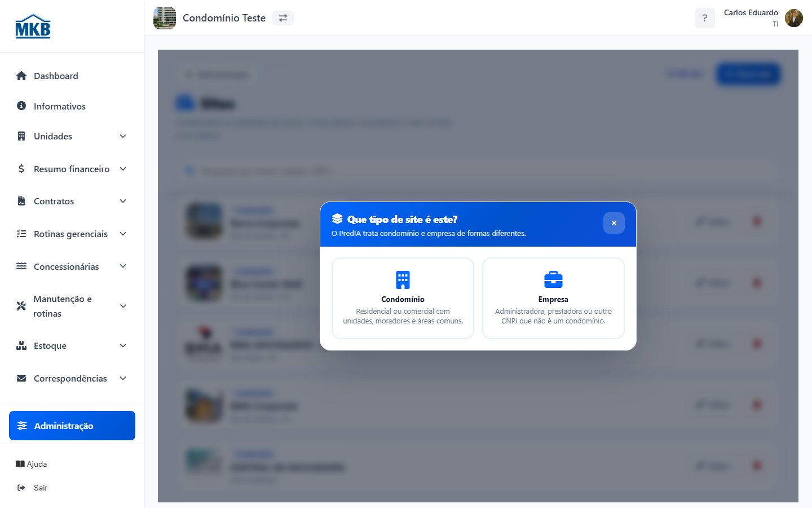This screenshot has height=508, width=812.
Task: Click the Contratos document icon
Action: [21, 201]
